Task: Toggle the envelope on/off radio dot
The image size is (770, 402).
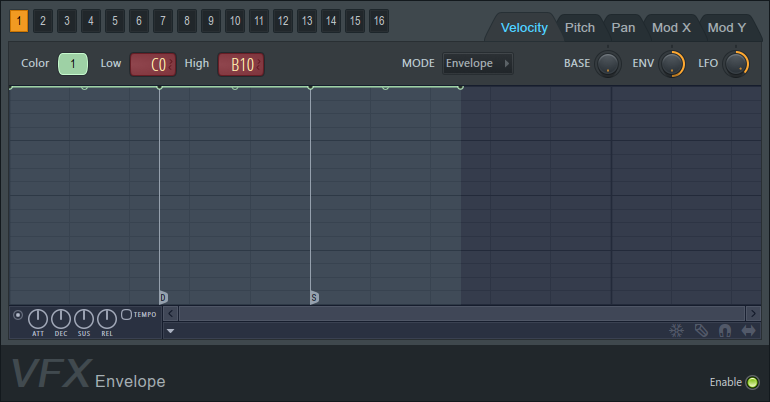Action: coord(18,315)
